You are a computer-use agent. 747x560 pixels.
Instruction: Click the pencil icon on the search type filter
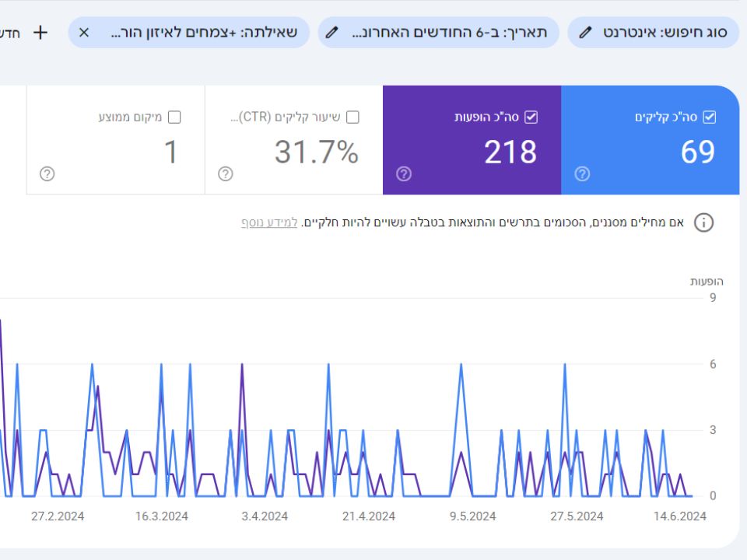[586, 33]
